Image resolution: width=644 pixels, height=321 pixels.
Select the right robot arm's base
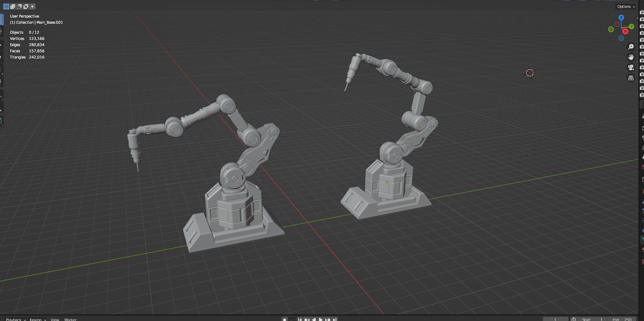(x=386, y=193)
